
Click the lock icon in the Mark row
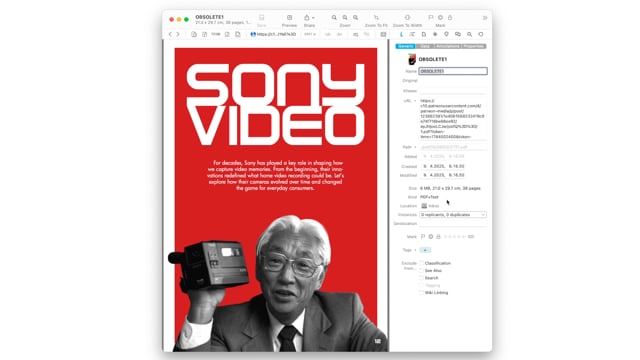(x=438, y=237)
